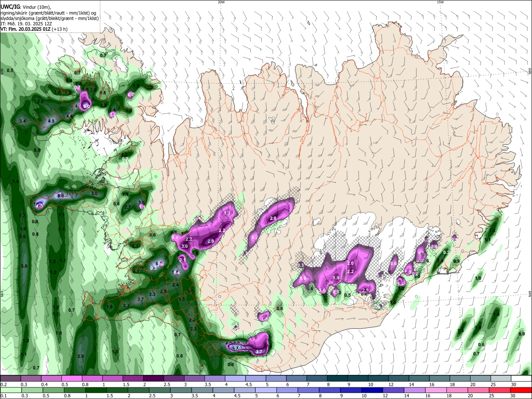Screen dimensions: 532x399
Task: Click the 8.0 precipitation value in the west
Action: pos(60,195)
